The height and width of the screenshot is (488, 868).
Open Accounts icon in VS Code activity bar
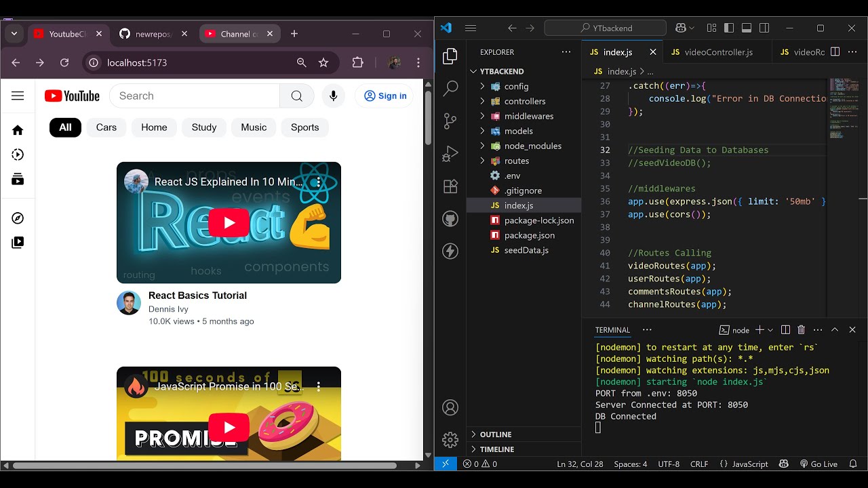coord(450,407)
